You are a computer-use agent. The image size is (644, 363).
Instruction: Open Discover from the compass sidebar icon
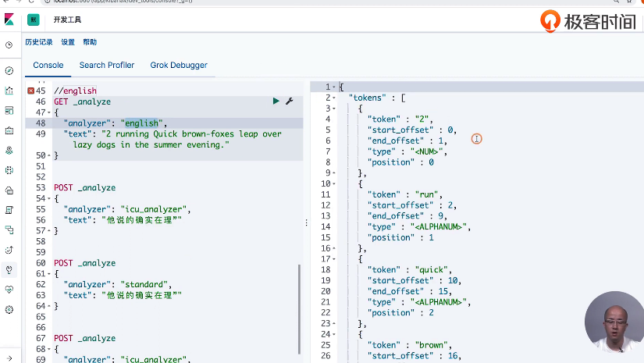[x=9, y=70]
